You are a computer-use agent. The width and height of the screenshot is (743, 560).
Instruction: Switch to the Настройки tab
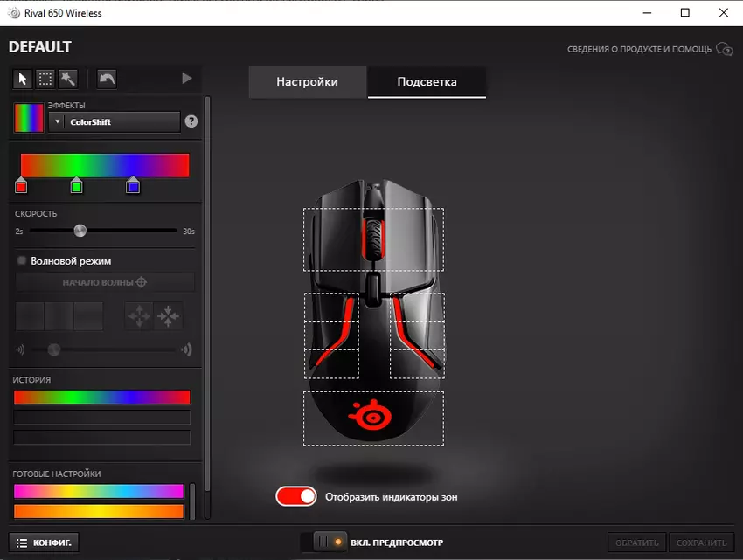307,82
